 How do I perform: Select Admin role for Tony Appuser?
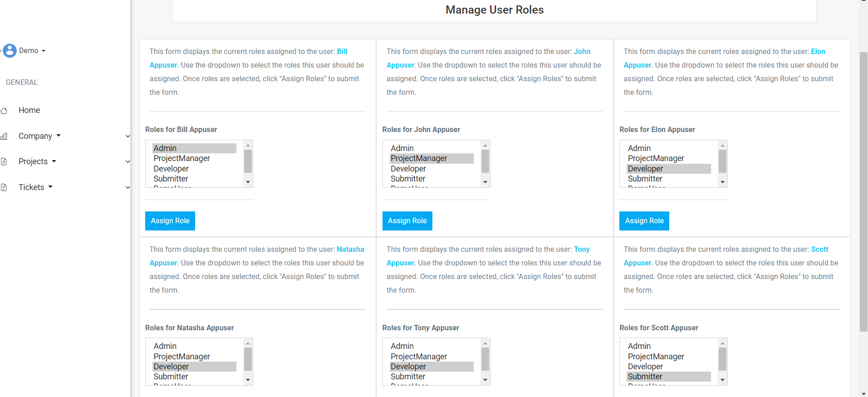tap(432, 346)
